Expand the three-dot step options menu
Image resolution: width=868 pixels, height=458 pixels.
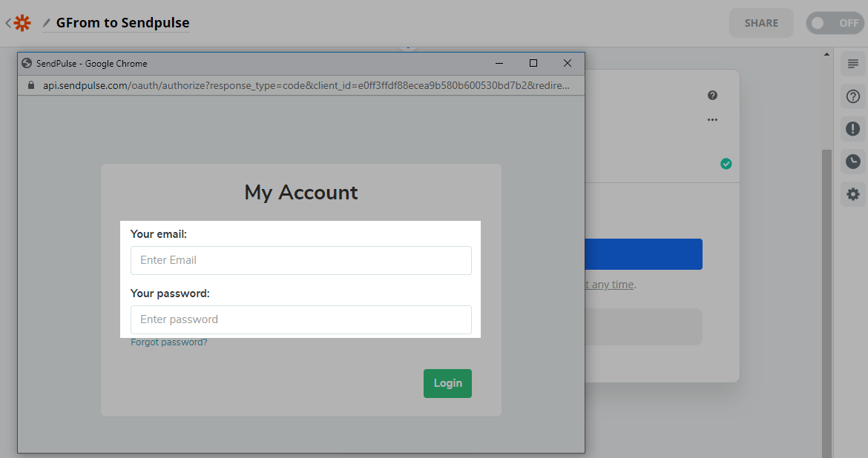pyautogui.click(x=712, y=120)
